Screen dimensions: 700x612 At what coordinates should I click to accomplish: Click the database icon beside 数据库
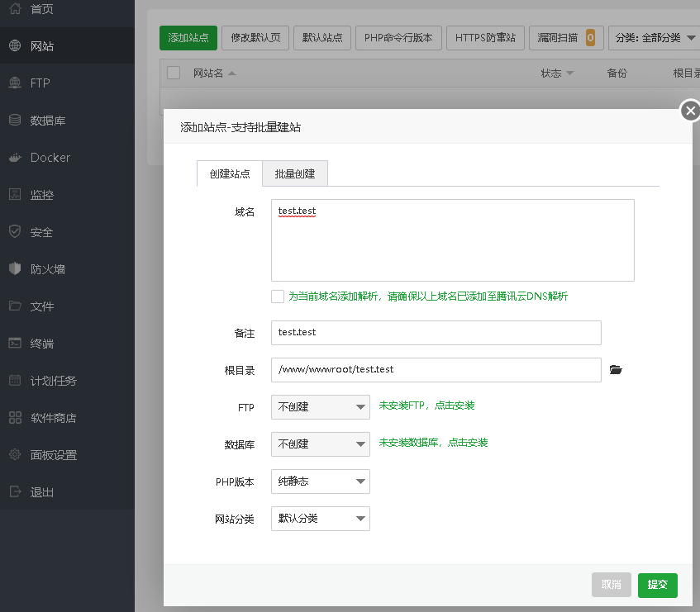tap(15, 120)
